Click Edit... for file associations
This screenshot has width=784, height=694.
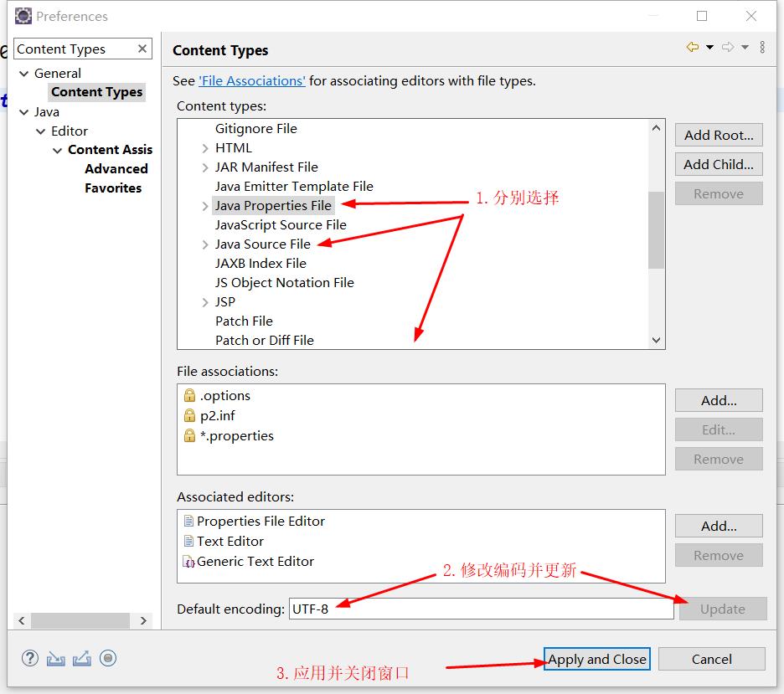[719, 429]
